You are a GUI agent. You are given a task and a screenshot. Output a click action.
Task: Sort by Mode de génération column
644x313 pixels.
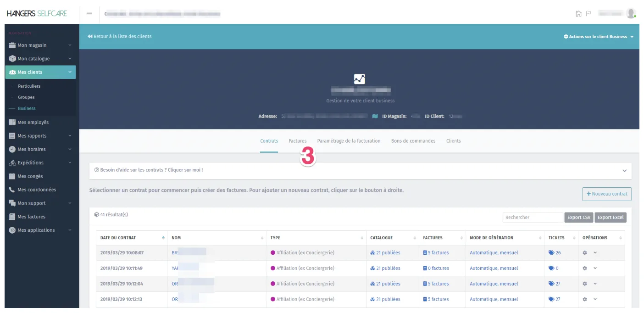(505, 238)
